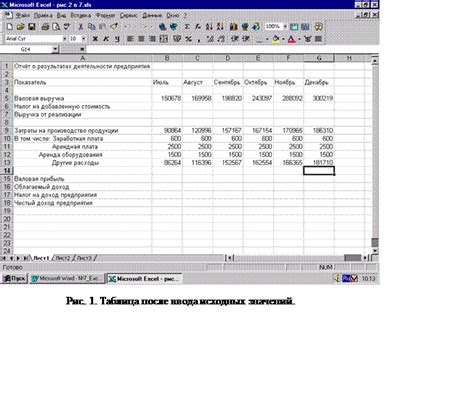
Task: Open the Arial Cyr font dropdown
Action: (64, 39)
